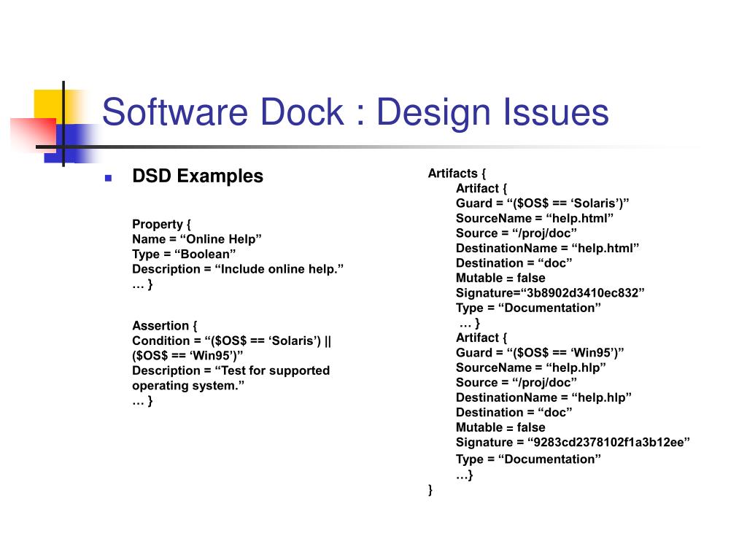Click the Assertion { line
This screenshot has height=560, width=747.
point(165,325)
